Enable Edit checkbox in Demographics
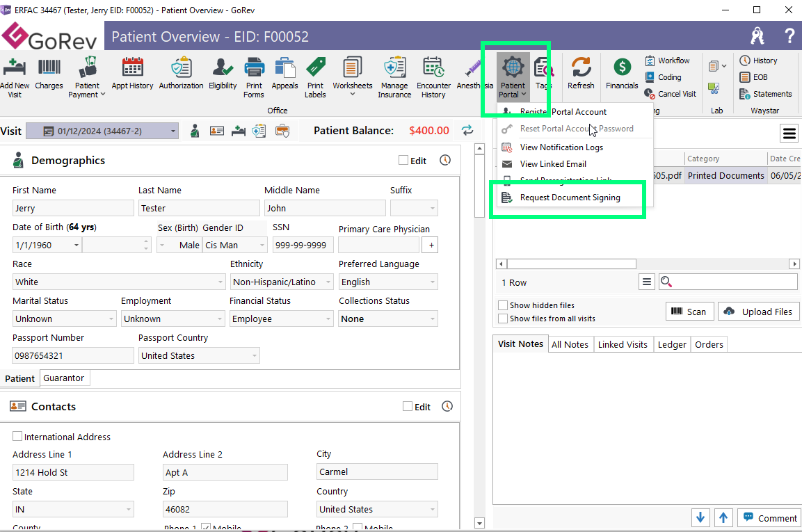Image resolution: width=802 pixels, height=532 pixels. point(403,160)
